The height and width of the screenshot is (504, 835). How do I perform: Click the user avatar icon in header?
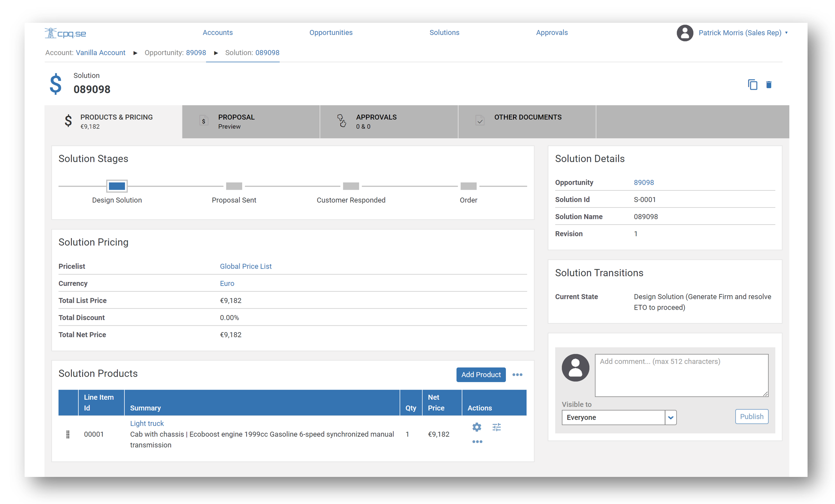tap(685, 33)
